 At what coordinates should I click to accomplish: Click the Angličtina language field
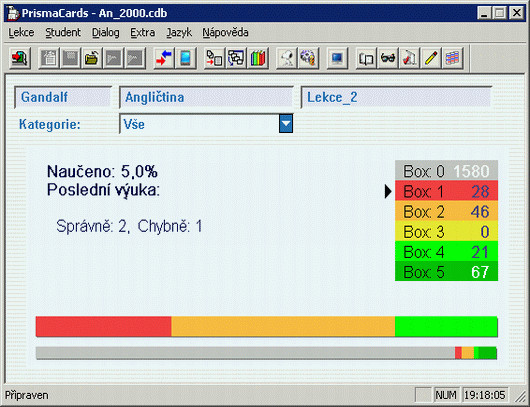pyautogui.click(x=206, y=97)
